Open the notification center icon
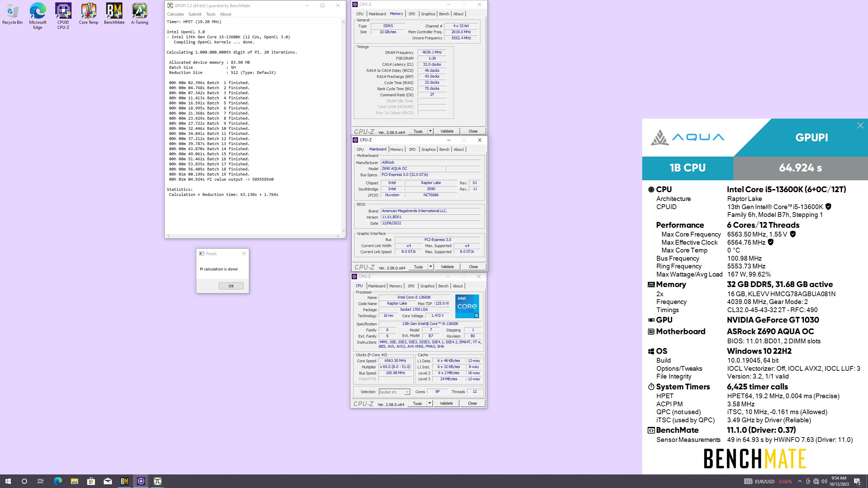 [857, 481]
